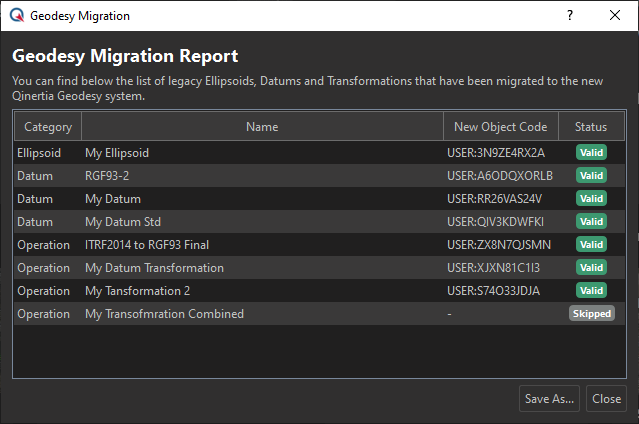Click the Status column header
This screenshot has width=639, height=424.
click(x=591, y=127)
